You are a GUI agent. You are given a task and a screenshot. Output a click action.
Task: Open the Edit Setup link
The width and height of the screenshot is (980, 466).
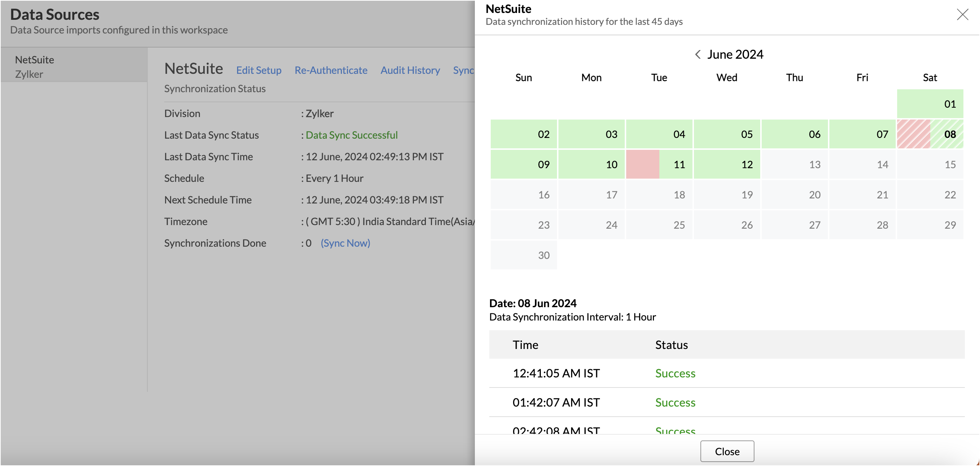[259, 70]
